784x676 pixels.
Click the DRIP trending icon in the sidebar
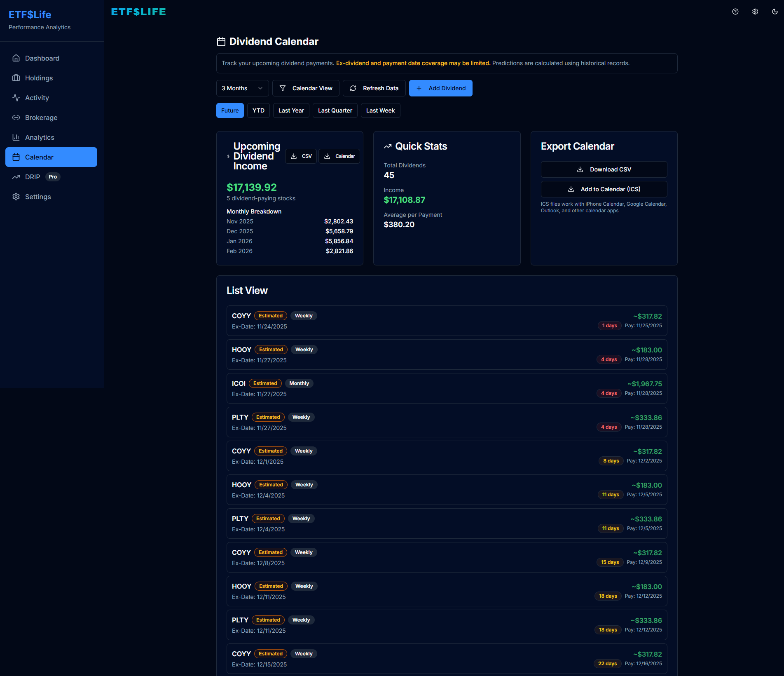tap(16, 177)
